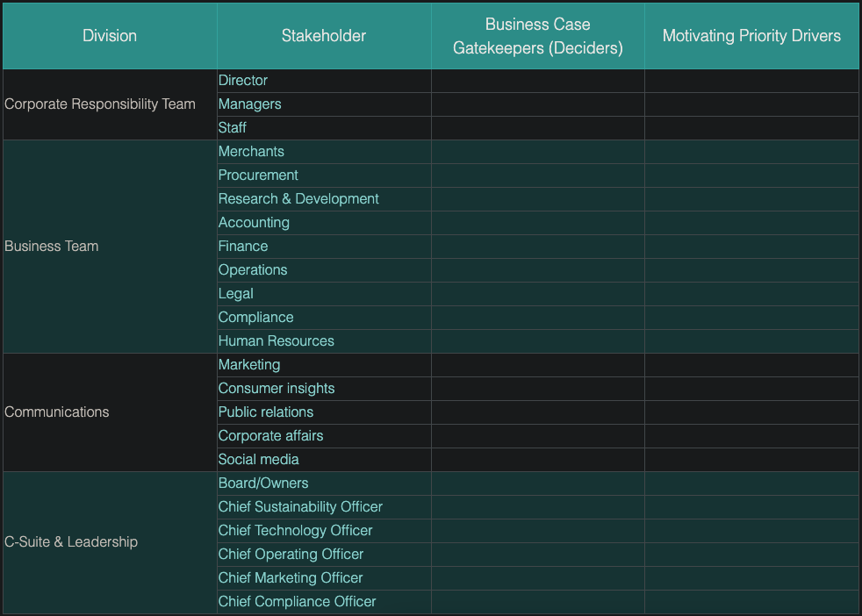Viewport: 862px width, 616px height.
Task: Click the empty Gatekeepers cell for Managers
Action: coord(537,104)
